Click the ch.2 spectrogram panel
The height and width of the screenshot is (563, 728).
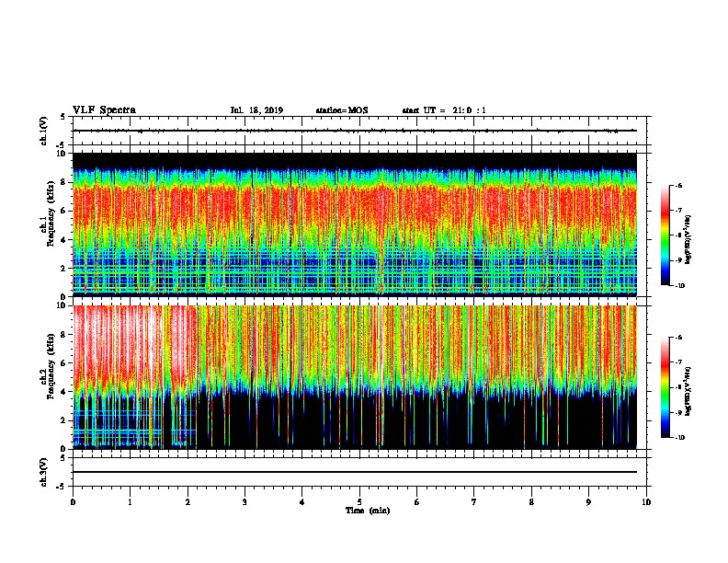click(x=355, y=377)
